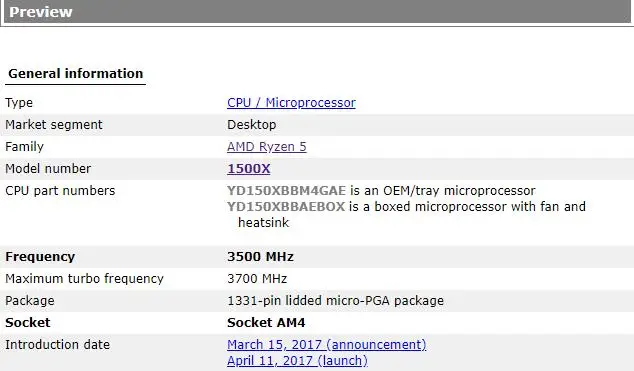The image size is (634, 371).
Task: Click the Socket AM4 value
Action: click(x=266, y=323)
